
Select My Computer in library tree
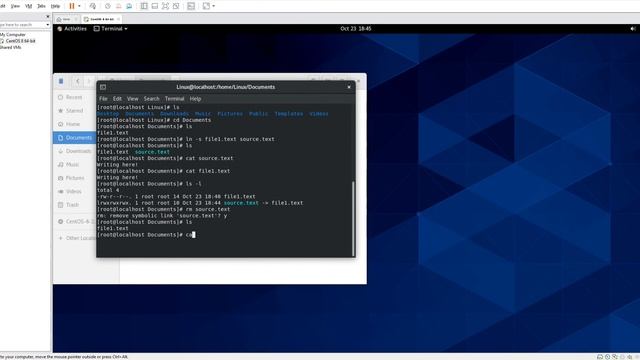click(13, 35)
